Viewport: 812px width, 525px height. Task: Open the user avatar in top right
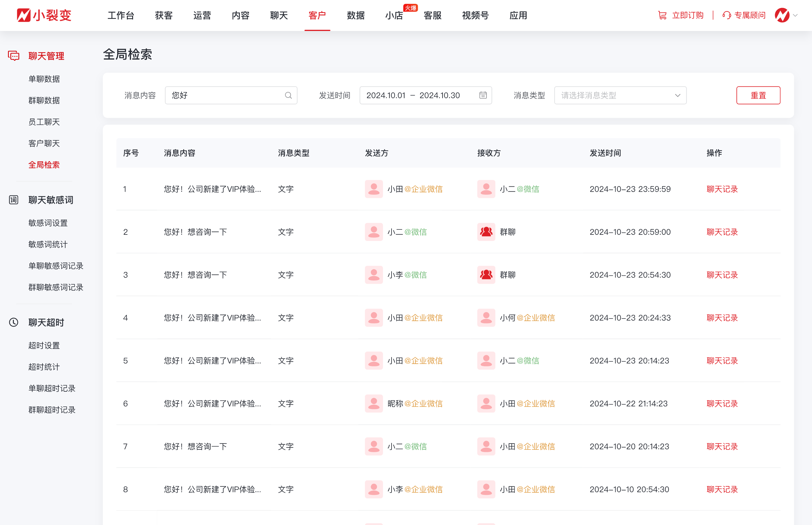782,15
